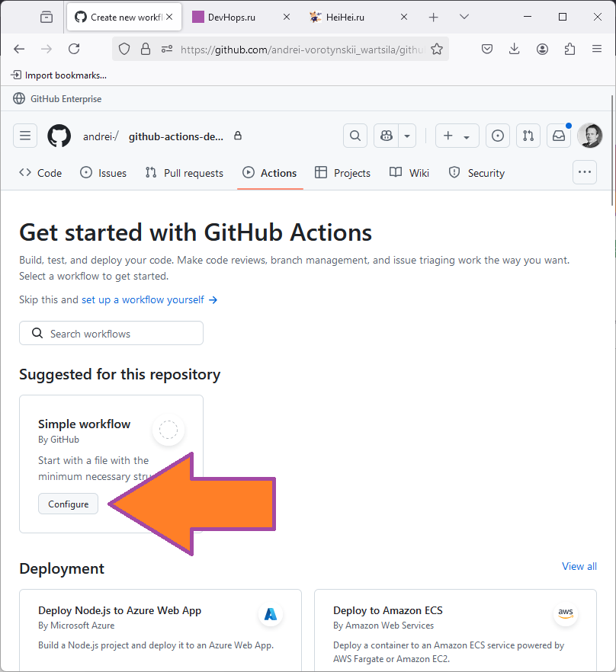Click the AWS logo on ECS card
This screenshot has width=616, height=672.
point(566,613)
